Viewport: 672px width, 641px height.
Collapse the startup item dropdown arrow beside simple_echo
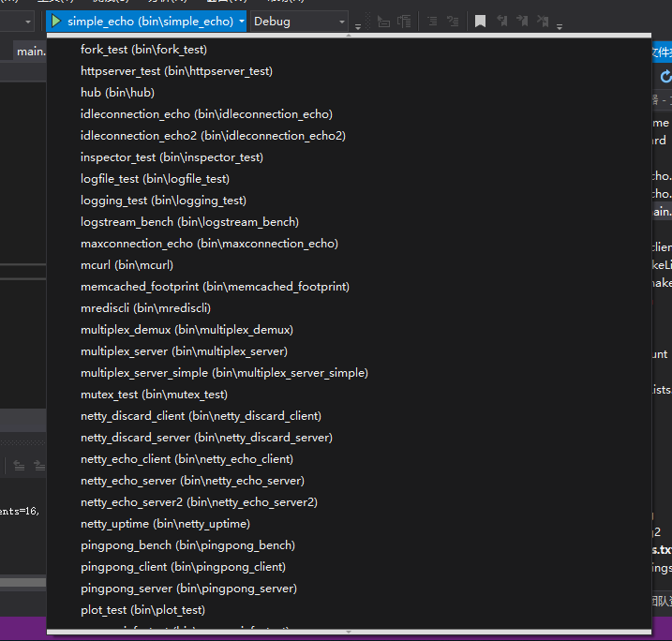click(242, 21)
